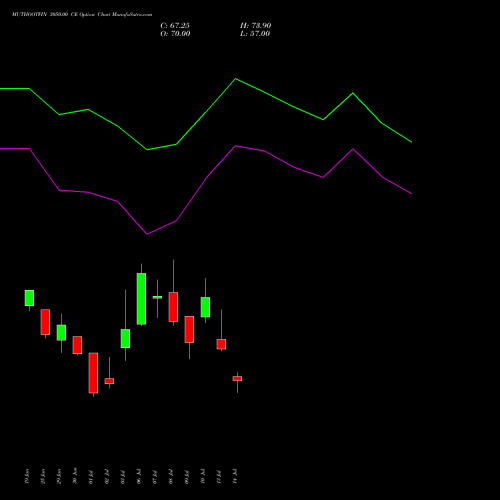This screenshot has height=500, width=500.
Task: Select the 06 Jul date label
Action: tap(139, 476)
